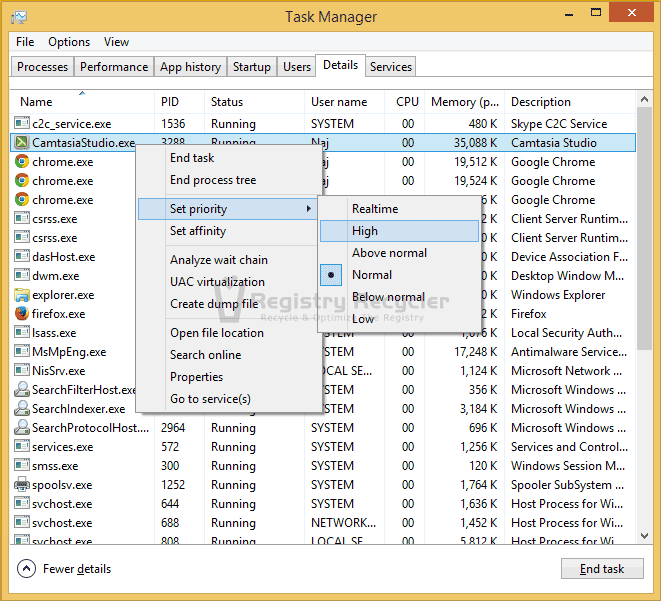Click the SearchProtocolHost icon
Image resolution: width=661 pixels, height=601 pixels.
(x=21, y=427)
